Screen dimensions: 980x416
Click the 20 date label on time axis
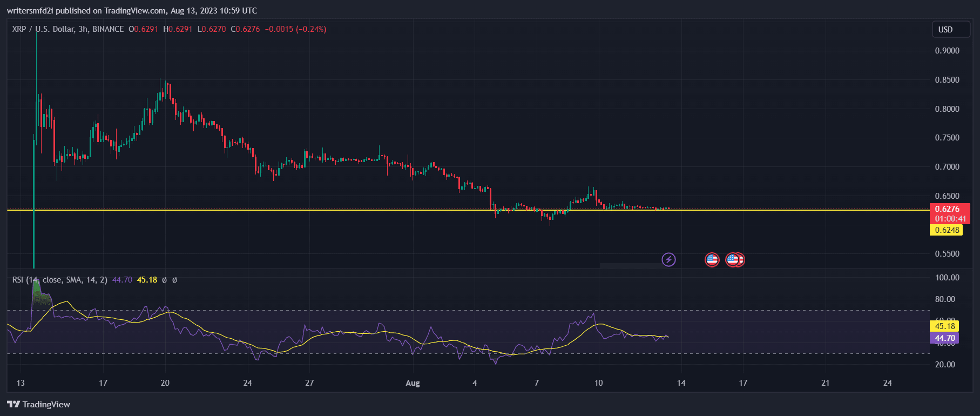click(x=165, y=383)
